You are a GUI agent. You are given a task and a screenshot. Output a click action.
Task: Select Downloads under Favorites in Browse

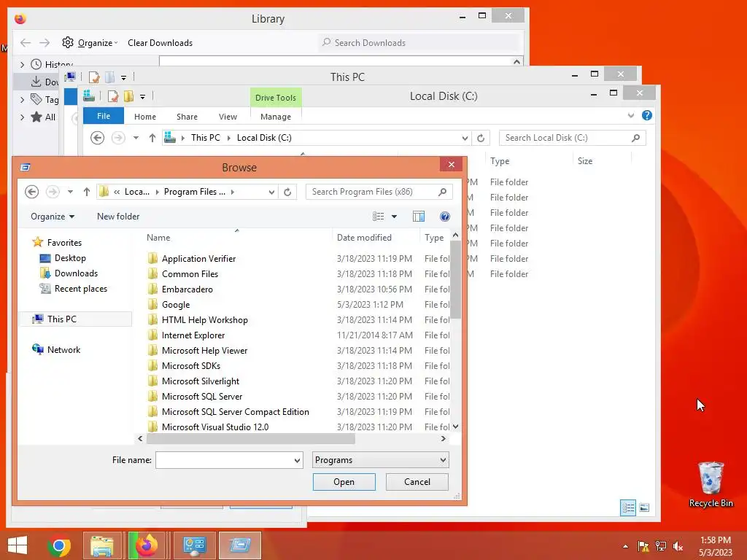[76, 273]
